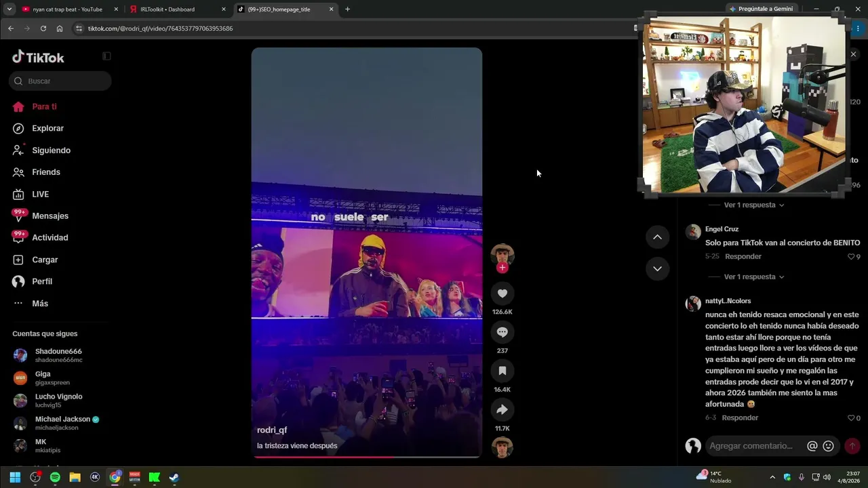868x488 pixels.
Task: View site information for tiktok.com
Action: [79, 28]
